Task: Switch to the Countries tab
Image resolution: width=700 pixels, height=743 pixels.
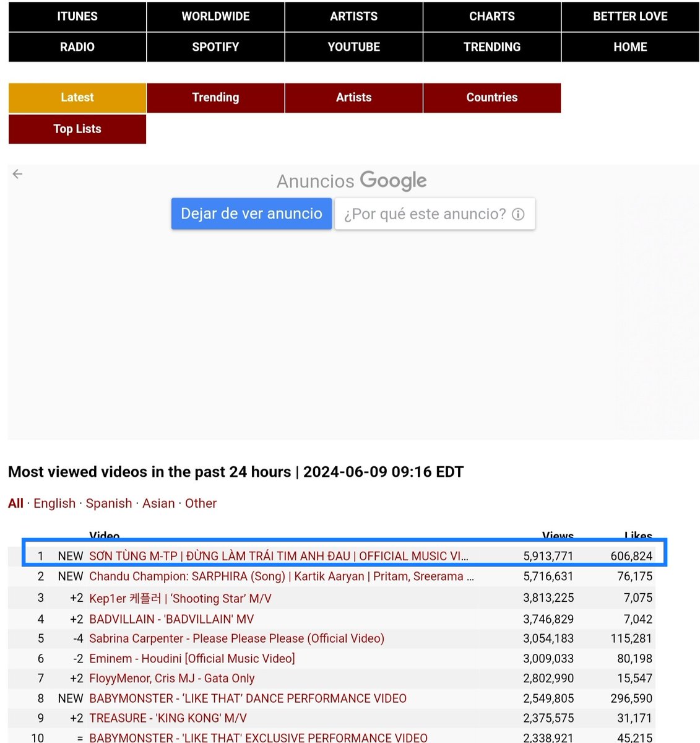Action: pos(492,98)
